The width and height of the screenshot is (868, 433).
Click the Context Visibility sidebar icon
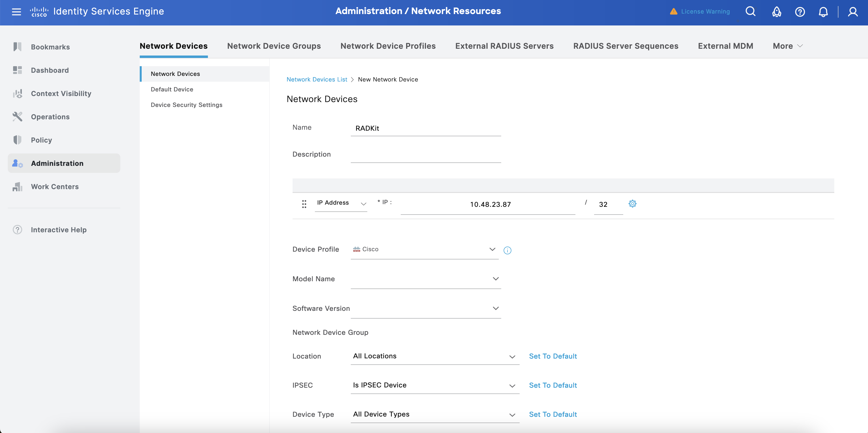[x=17, y=93]
